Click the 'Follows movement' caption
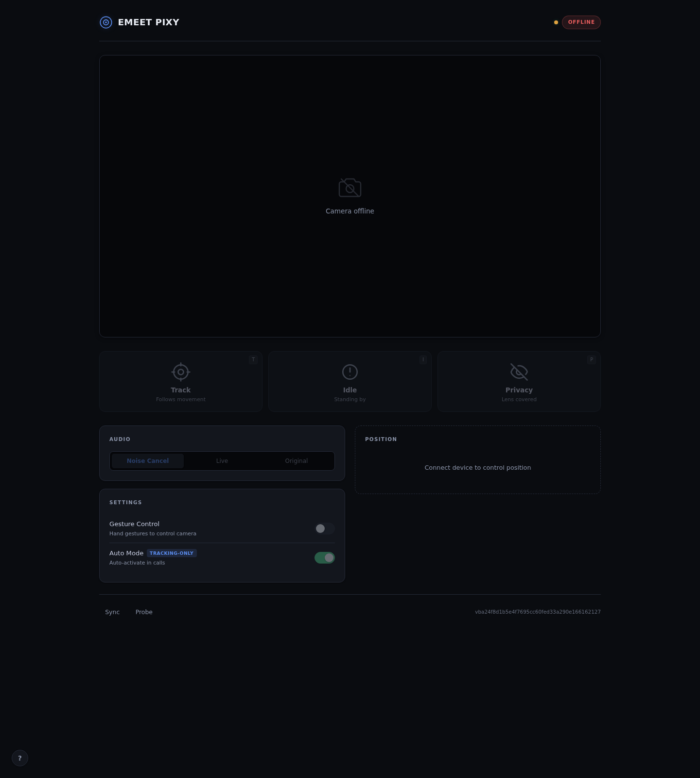Image resolution: width=700 pixels, height=778 pixels. (x=181, y=400)
